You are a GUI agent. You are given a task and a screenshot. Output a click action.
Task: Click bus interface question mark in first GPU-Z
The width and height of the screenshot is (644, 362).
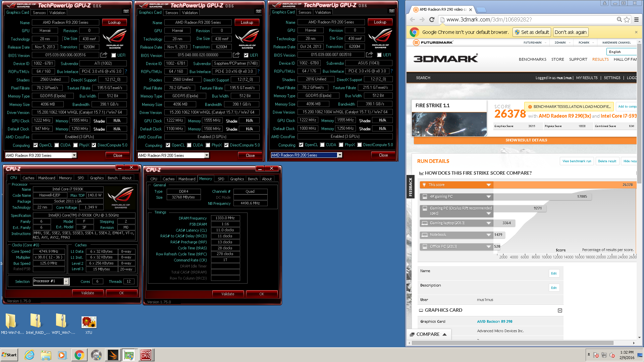coord(126,71)
